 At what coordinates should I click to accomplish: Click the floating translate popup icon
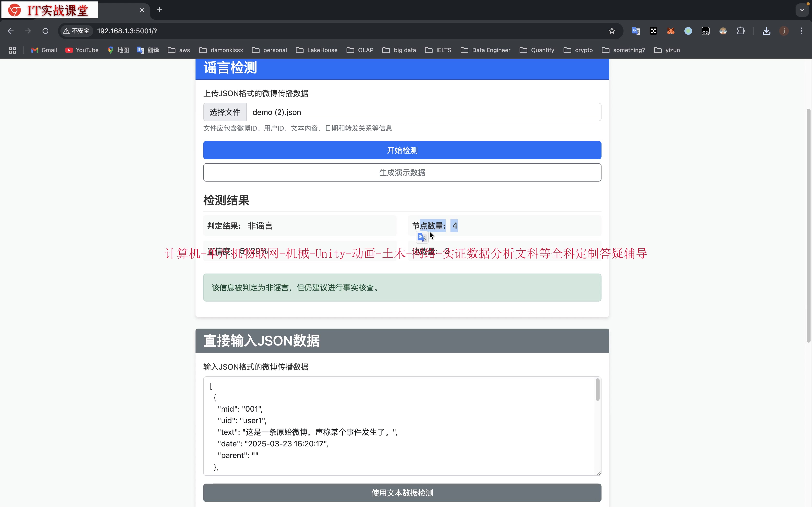point(422,237)
